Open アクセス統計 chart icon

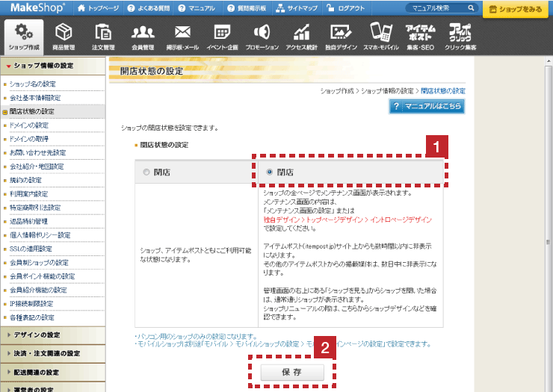(302, 32)
